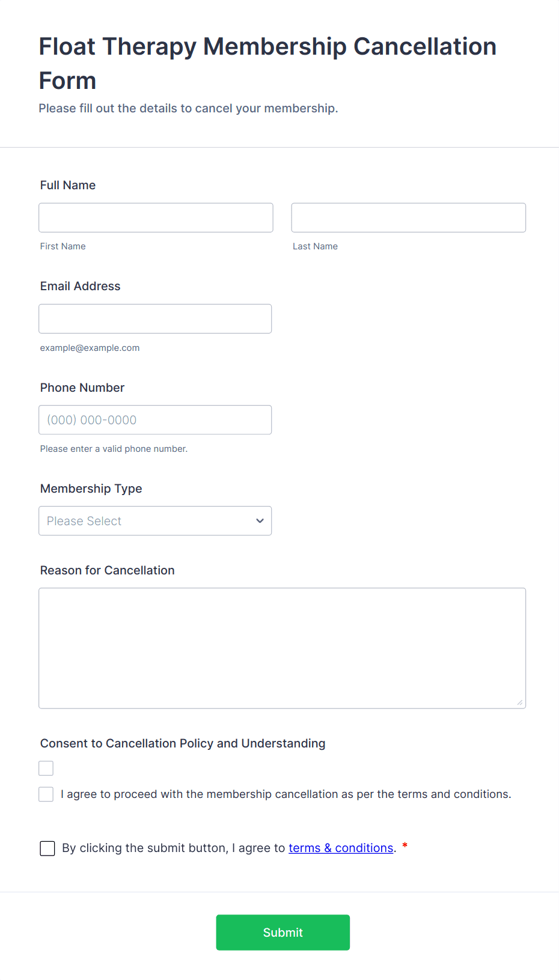This screenshot has height=980, width=559.
Task: Click the Membership Type label
Action: coord(91,488)
